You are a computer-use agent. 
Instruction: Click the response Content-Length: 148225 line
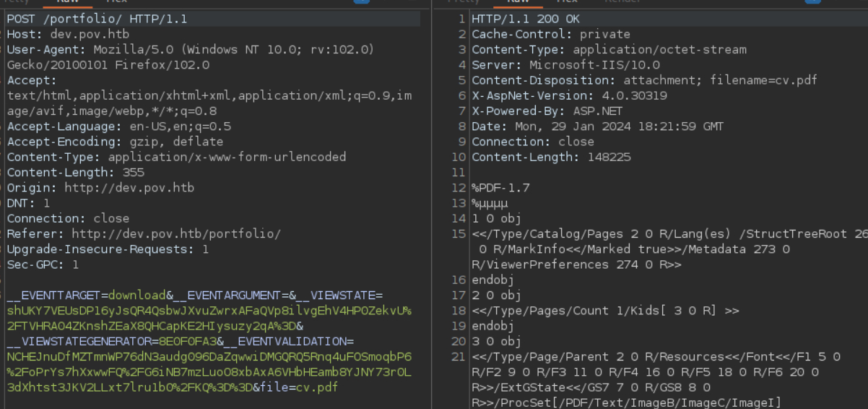click(x=551, y=158)
